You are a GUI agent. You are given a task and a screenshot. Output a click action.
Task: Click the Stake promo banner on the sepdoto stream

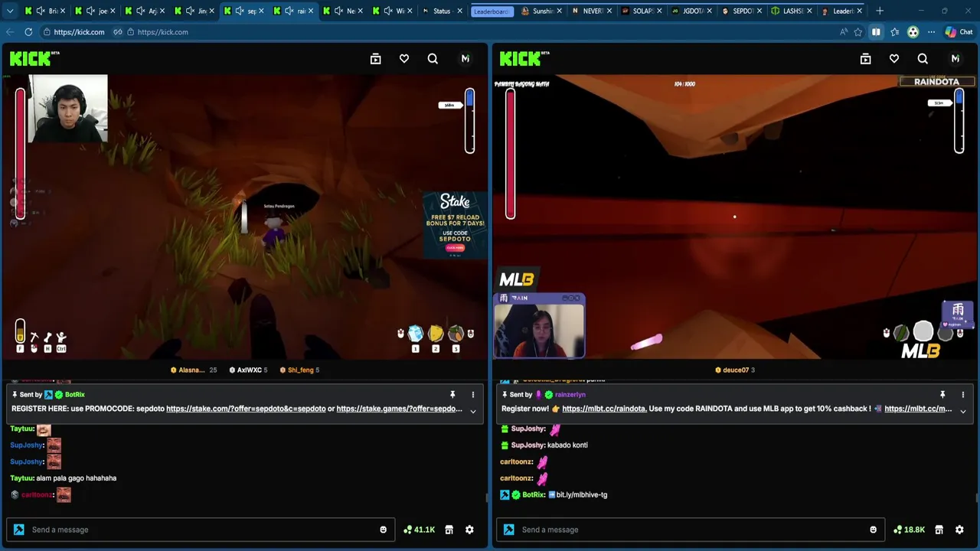click(x=455, y=224)
